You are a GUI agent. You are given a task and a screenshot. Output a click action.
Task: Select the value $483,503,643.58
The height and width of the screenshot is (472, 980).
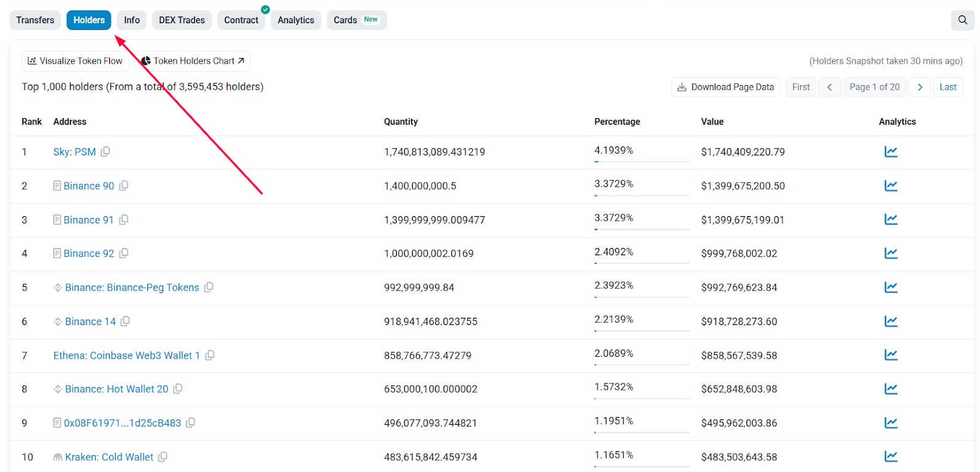(739, 457)
